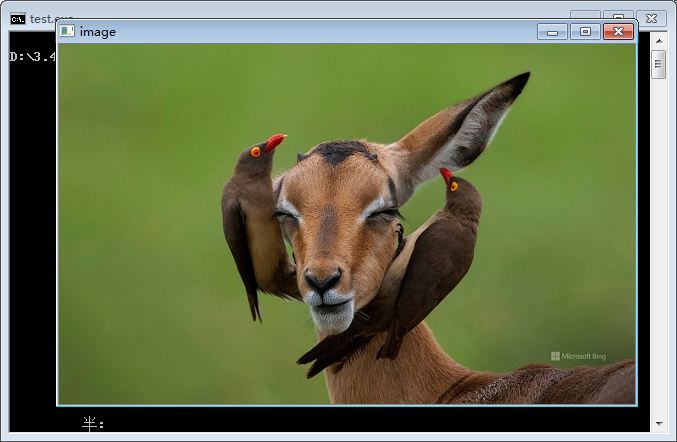Click the antelope's nose in the image
Viewport: 677px width, 442px height.
pyautogui.click(x=322, y=279)
